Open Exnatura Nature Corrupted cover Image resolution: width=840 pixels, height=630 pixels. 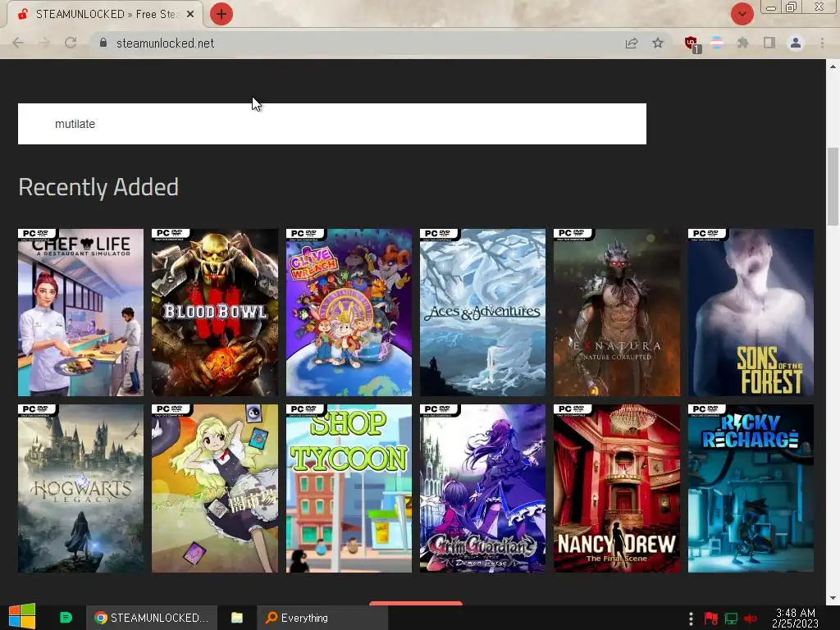(x=617, y=313)
